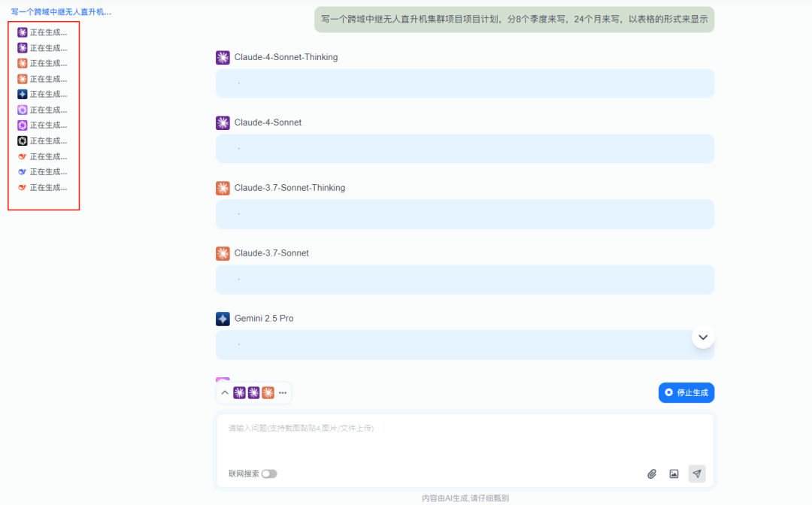This screenshot has width=812, height=505.
Task: Click the Claude-3.7-Sonnet-Thinking model name
Action: click(289, 188)
